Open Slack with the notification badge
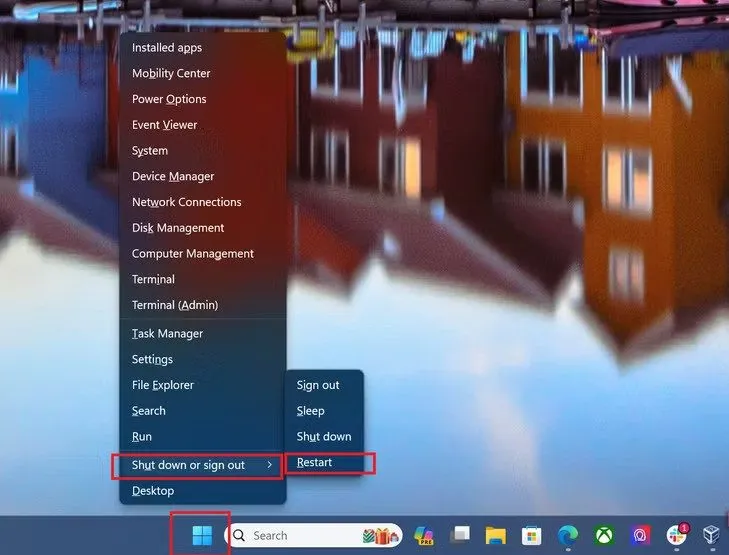Image resolution: width=729 pixels, height=555 pixels. (676, 535)
